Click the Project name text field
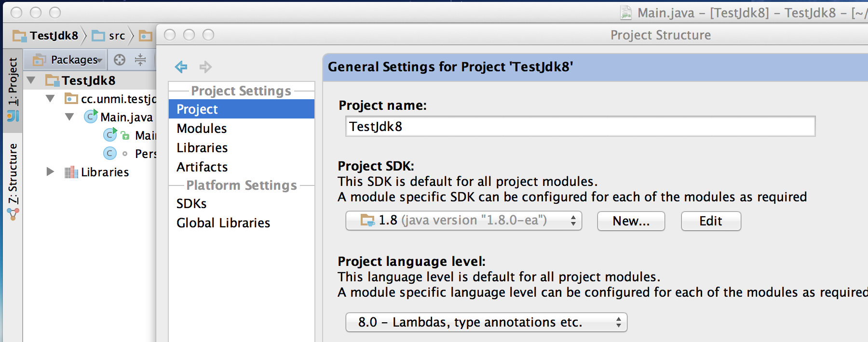Screen dimensions: 868x342 580,127
